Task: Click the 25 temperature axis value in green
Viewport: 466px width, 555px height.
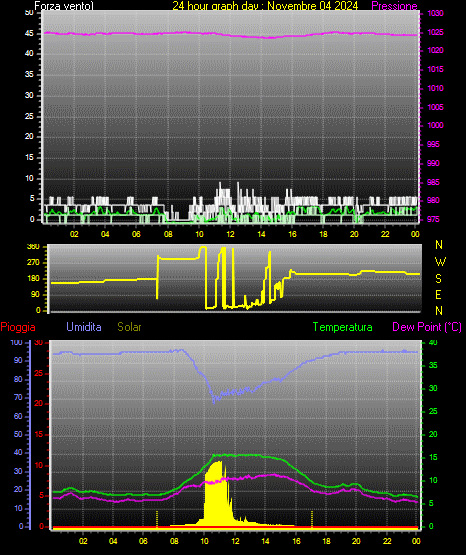Action: 433,411
